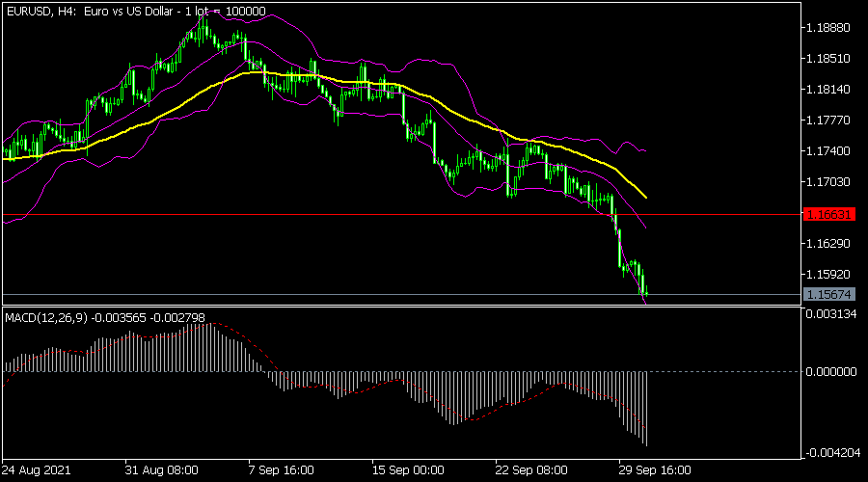Image resolution: width=868 pixels, height=482 pixels.
Task: Click the -0.004204 MACD scale value
Action: click(x=831, y=453)
